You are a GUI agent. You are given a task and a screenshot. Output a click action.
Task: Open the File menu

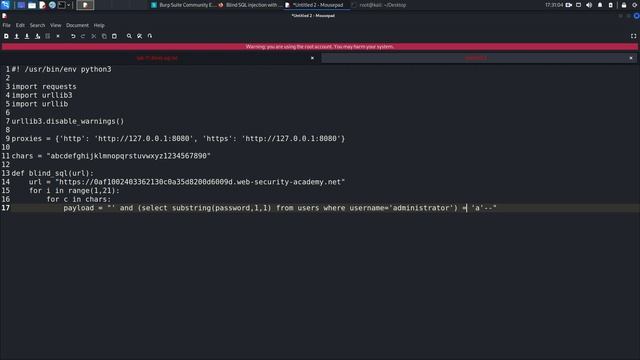[7, 25]
